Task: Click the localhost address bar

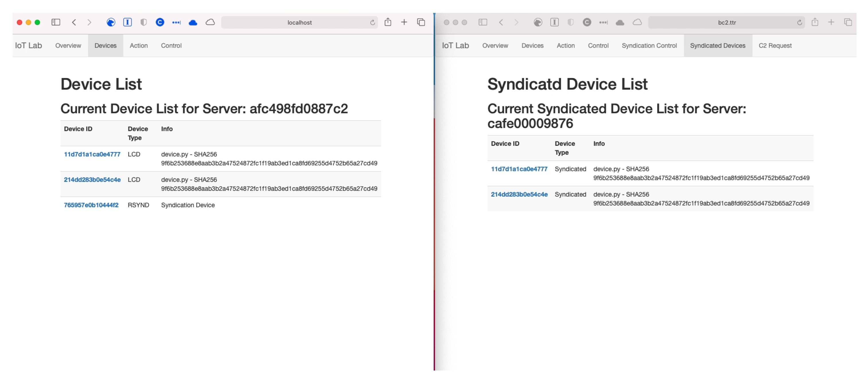Action: pos(299,23)
